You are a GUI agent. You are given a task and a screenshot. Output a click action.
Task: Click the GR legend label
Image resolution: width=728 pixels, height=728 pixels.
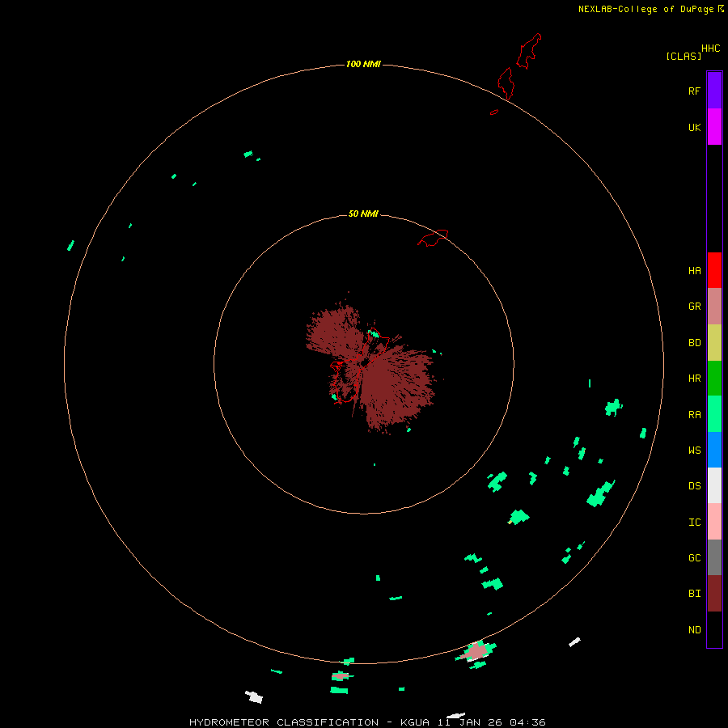pyautogui.click(x=694, y=307)
